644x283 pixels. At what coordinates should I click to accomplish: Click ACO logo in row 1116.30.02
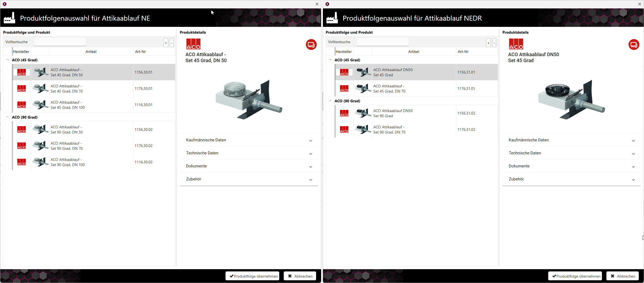coord(22,162)
